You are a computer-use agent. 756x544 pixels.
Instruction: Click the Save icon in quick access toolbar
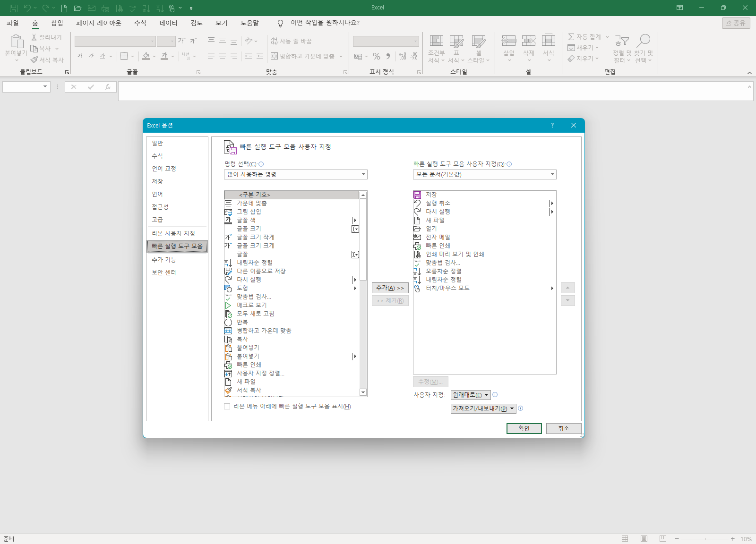[14, 8]
